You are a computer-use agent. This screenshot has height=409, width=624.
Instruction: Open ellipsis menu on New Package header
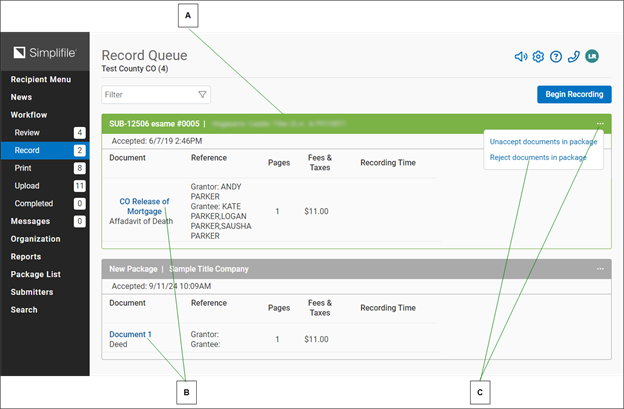click(x=600, y=269)
